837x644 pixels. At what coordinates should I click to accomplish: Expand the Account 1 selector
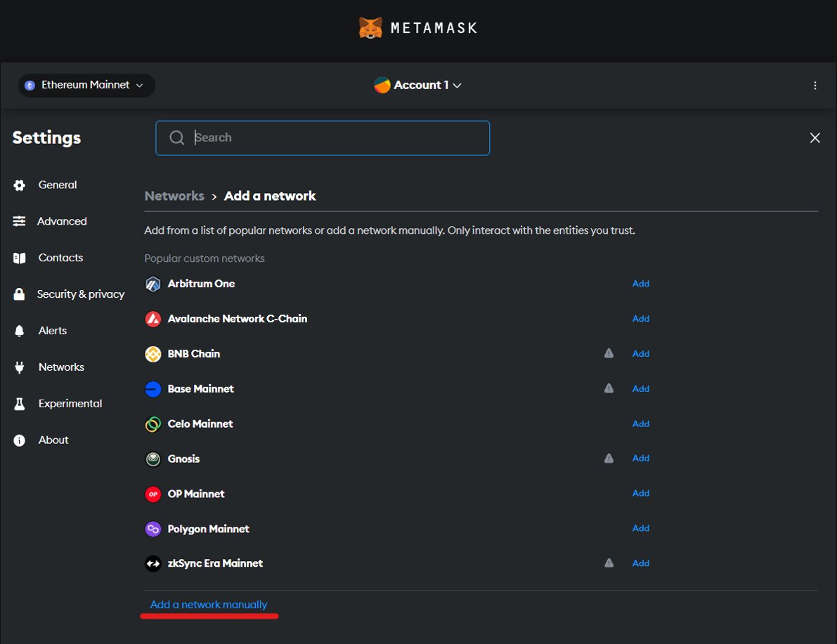point(418,86)
